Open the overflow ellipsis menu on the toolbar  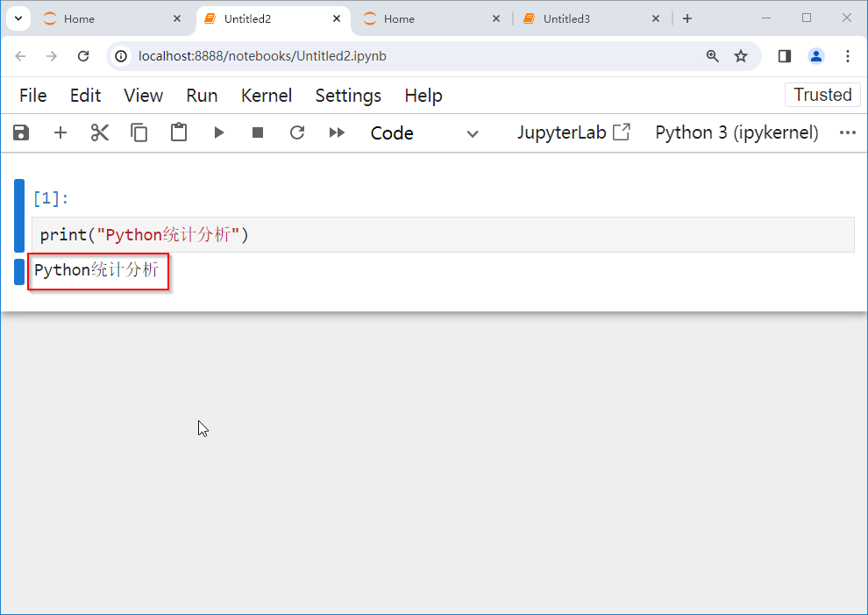[847, 132]
